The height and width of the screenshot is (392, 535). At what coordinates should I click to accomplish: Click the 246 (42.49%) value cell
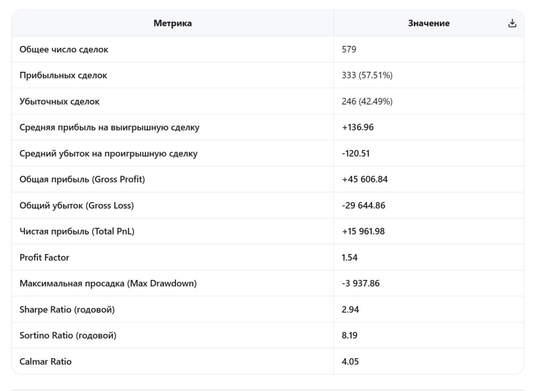click(x=367, y=102)
